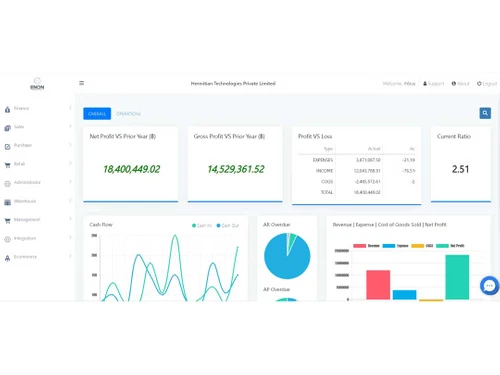Open the Ecommerce menu item
Screen dimensions: 500x375
[25, 257]
